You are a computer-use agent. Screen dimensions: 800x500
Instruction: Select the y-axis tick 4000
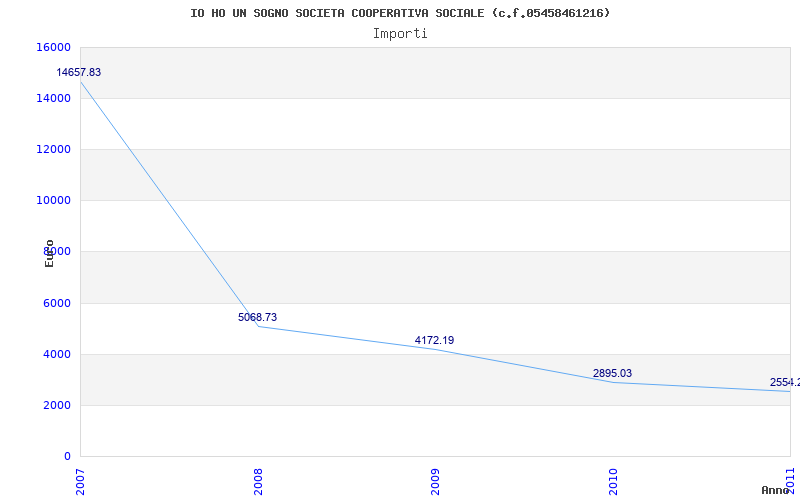[56, 355]
